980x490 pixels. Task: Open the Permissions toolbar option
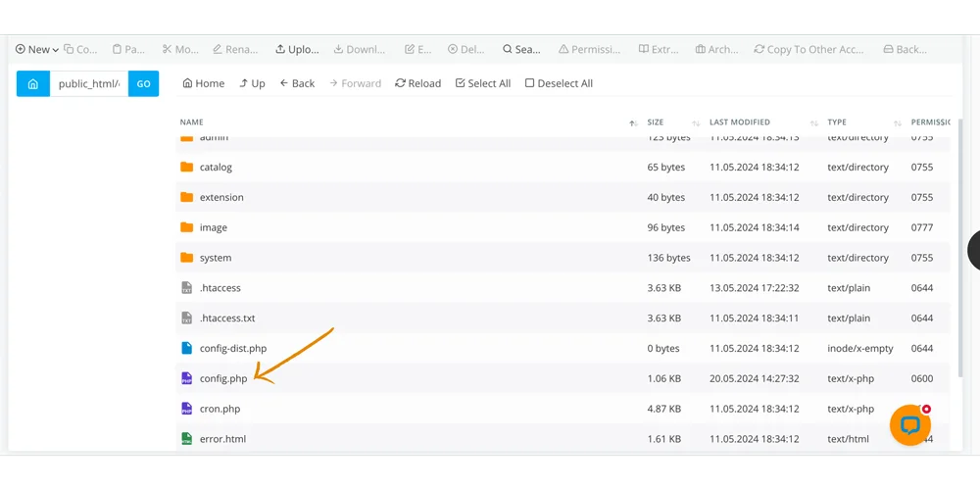(x=589, y=49)
